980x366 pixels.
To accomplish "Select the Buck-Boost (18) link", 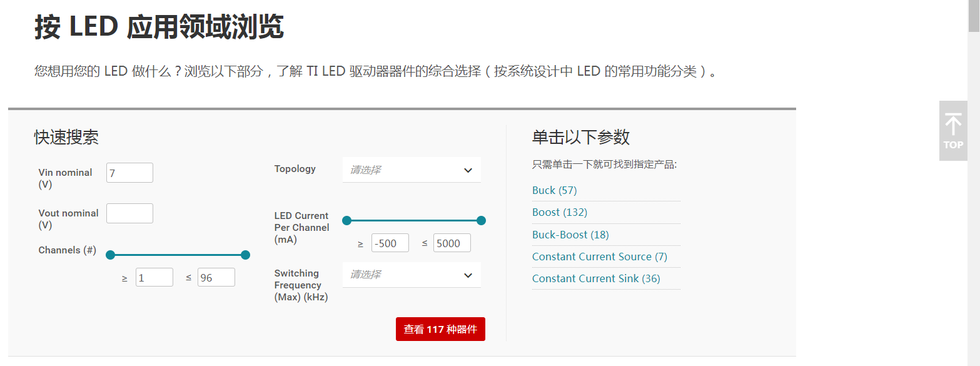I will coord(570,235).
